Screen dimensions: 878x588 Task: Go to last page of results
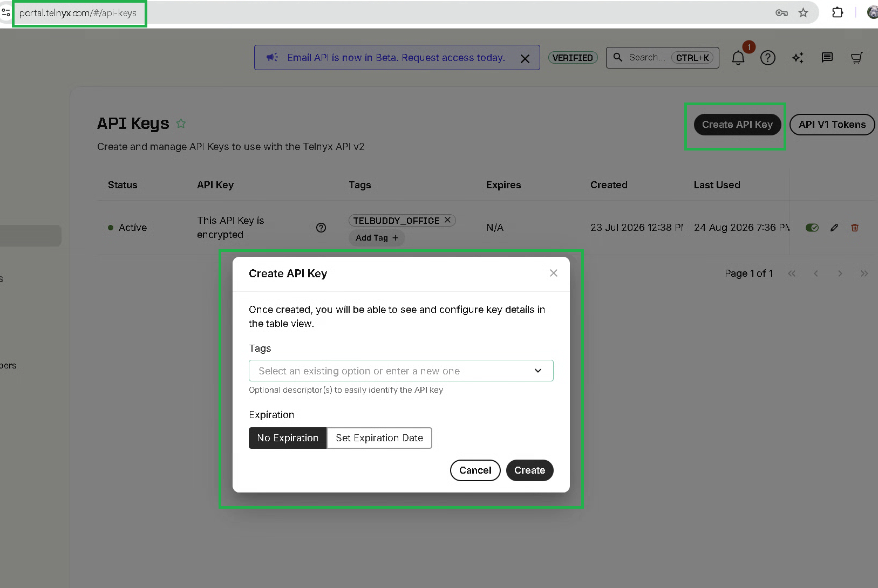(x=865, y=274)
